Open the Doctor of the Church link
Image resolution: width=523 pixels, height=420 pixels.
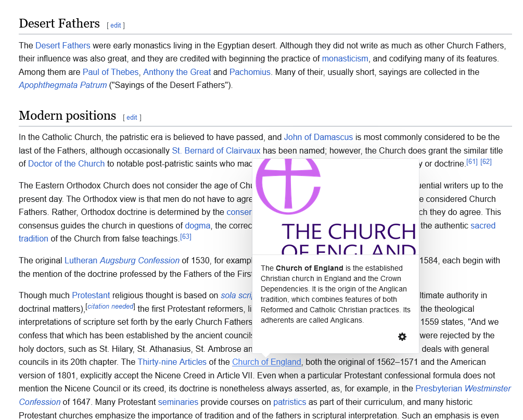coord(67,164)
